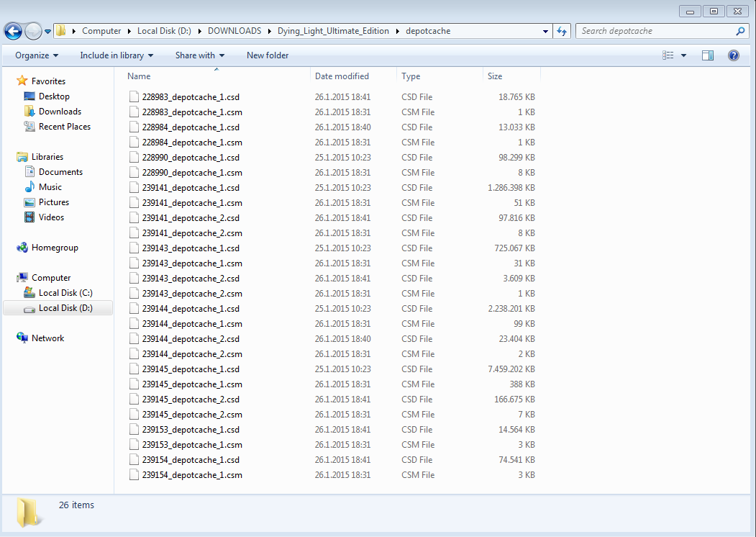This screenshot has width=756, height=537.
Task: Click the search magnifier icon
Action: pyautogui.click(x=740, y=31)
